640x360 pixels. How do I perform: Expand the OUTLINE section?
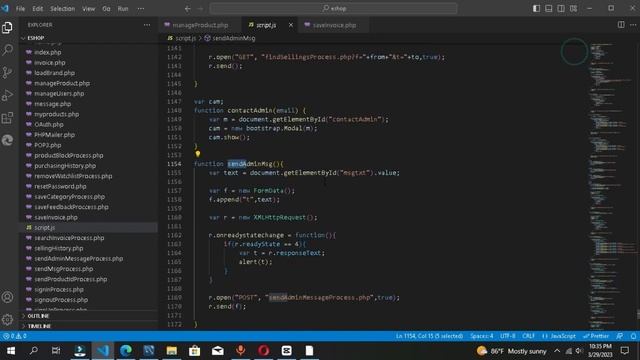tap(38, 316)
